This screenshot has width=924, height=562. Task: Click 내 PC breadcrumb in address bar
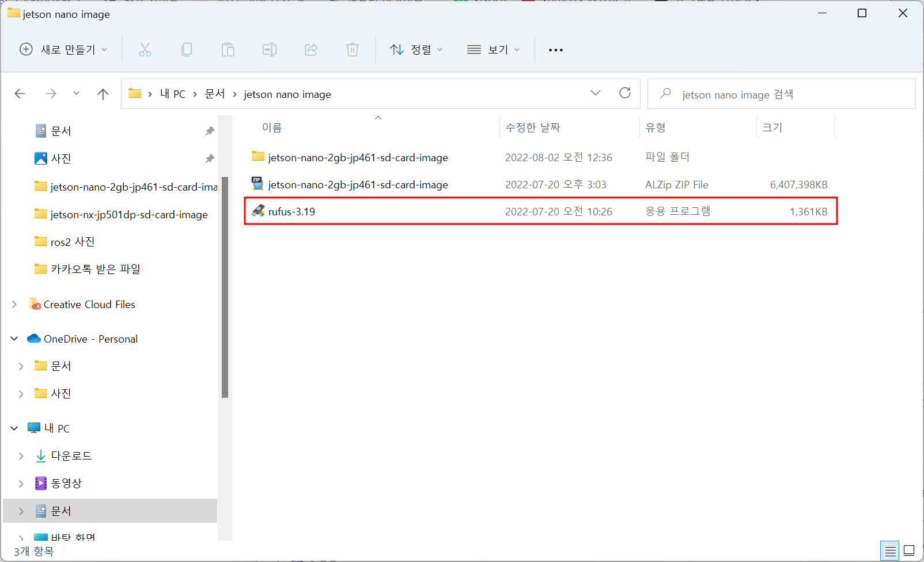pos(173,94)
